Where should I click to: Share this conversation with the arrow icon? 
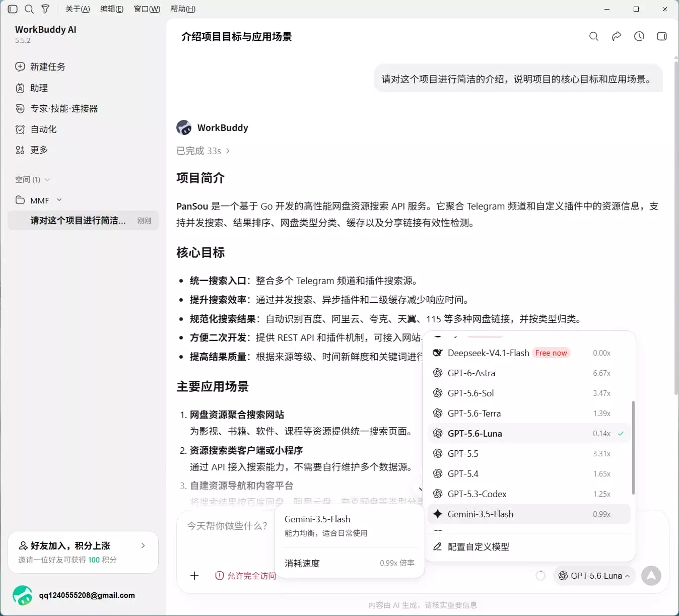[x=617, y=36]
